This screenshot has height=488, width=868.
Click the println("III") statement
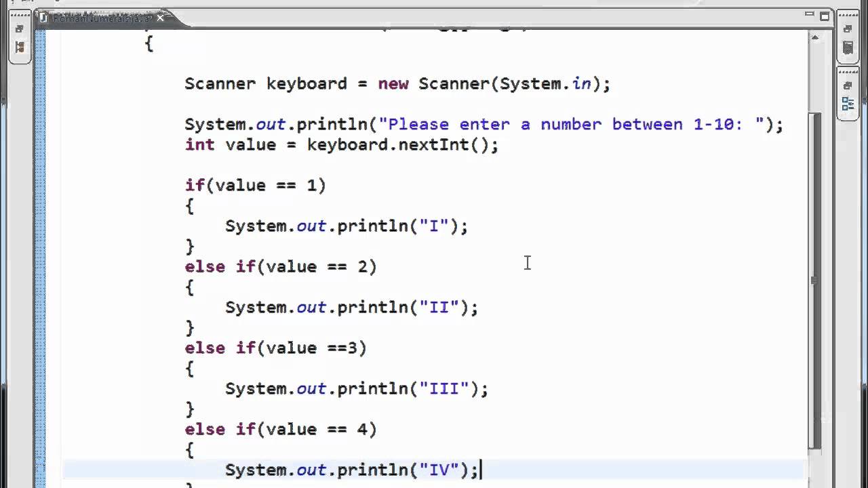[x=357, y=389]
